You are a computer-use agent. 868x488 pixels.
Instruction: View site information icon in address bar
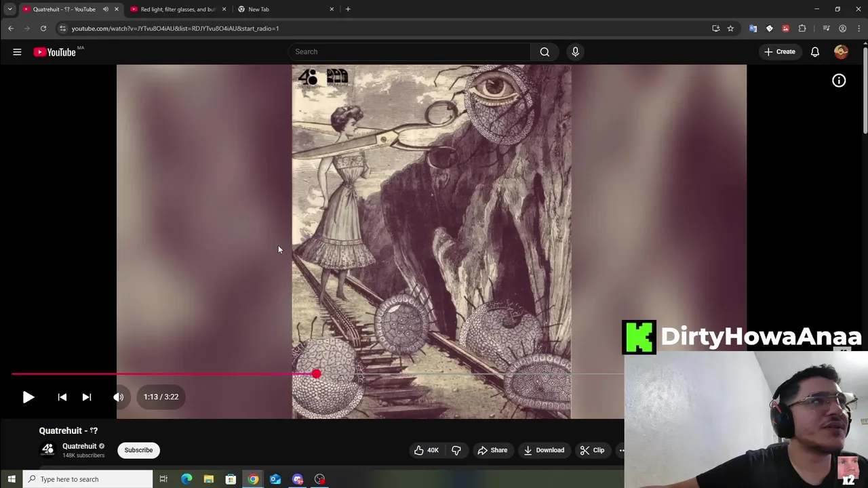click(62, 28)
